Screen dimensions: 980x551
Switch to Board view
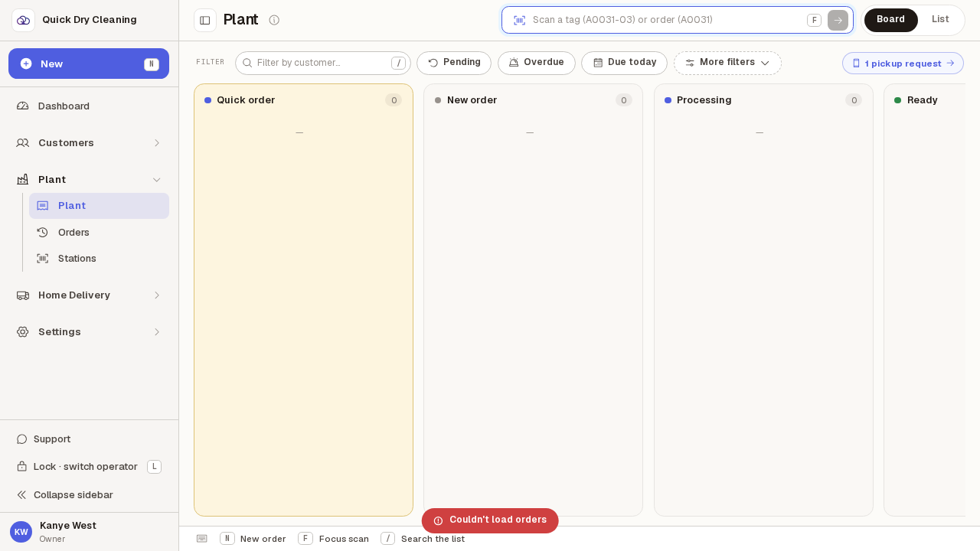(x=890, y=20)
